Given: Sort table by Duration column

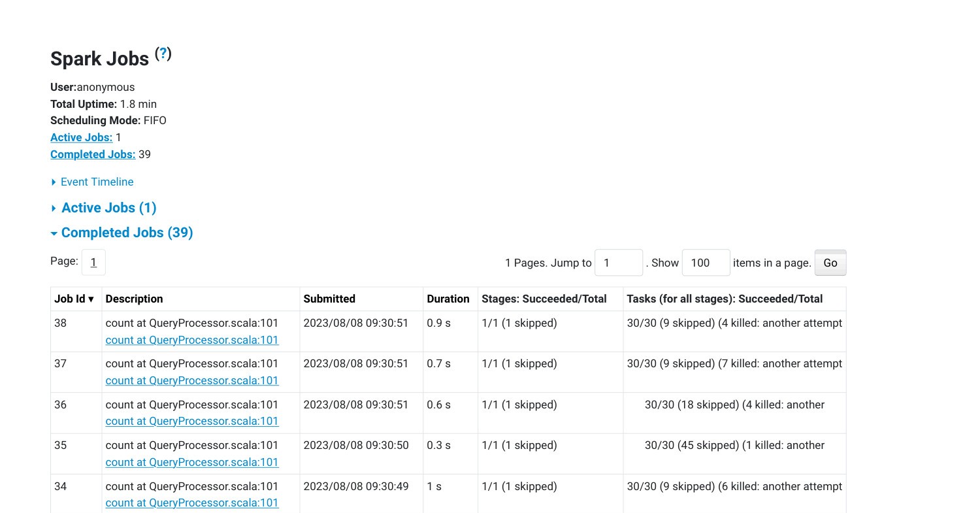Looking at the screenshot, I should tap(448, 299).
